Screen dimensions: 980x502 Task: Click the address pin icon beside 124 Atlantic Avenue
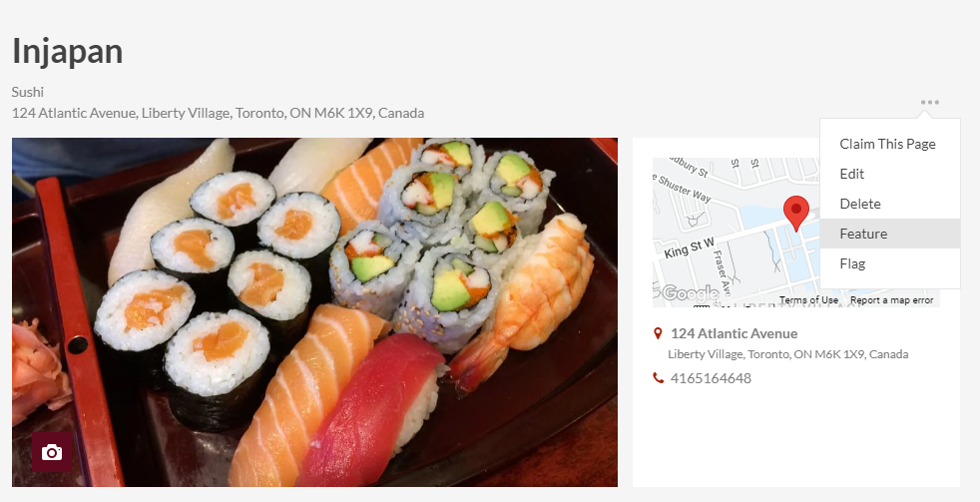click(658, 333)
